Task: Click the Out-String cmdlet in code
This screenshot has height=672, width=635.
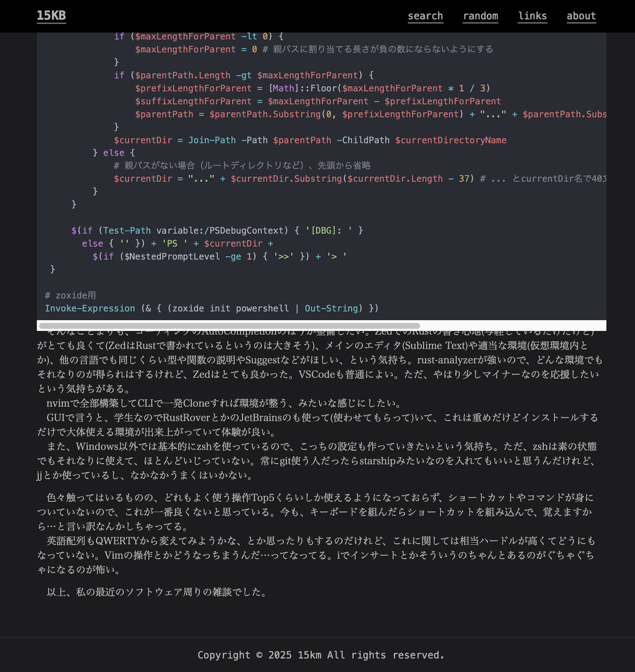Action: coord(331,308)
